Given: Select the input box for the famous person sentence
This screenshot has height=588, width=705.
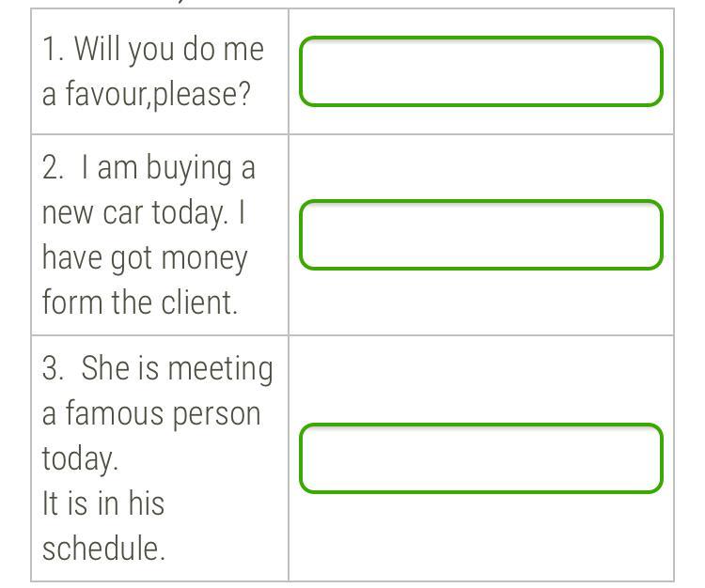Looking at the screenshot, I should click(x=481, y=458).
